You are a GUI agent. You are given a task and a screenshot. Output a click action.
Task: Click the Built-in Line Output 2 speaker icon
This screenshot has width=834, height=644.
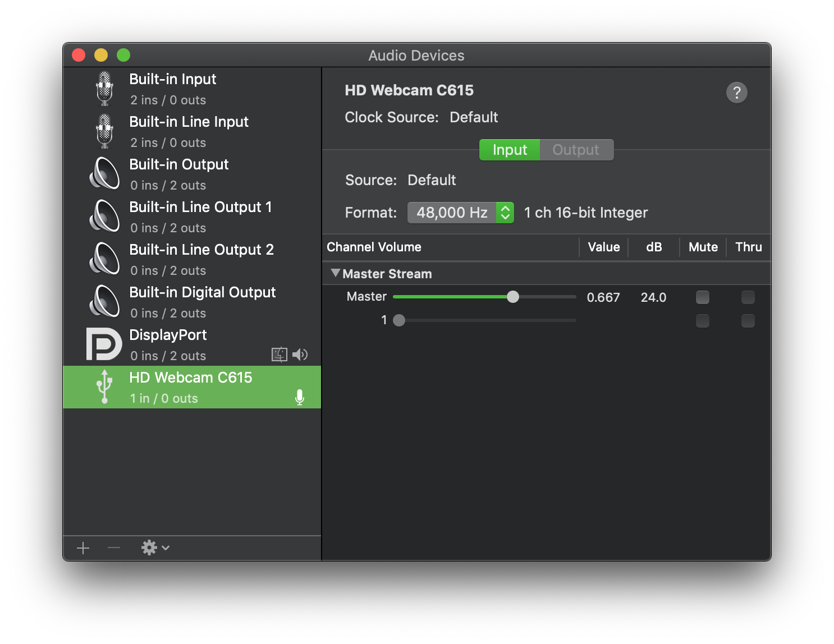(x=104, y=258)
